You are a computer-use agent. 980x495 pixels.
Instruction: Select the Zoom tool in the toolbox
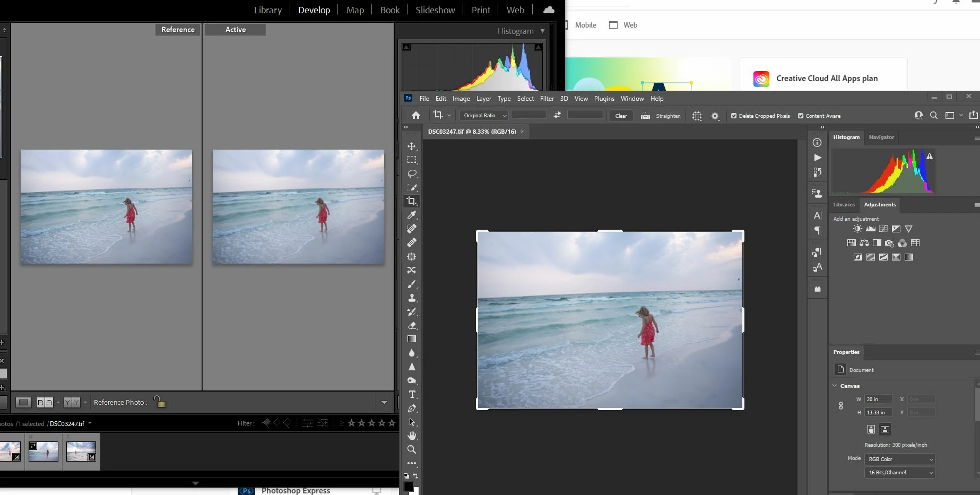412,449
